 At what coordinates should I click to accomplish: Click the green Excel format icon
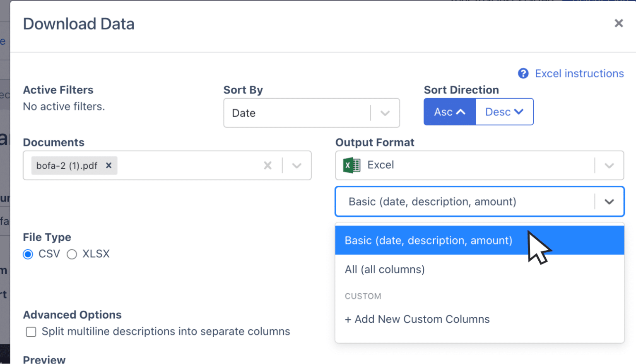point(351,165)
